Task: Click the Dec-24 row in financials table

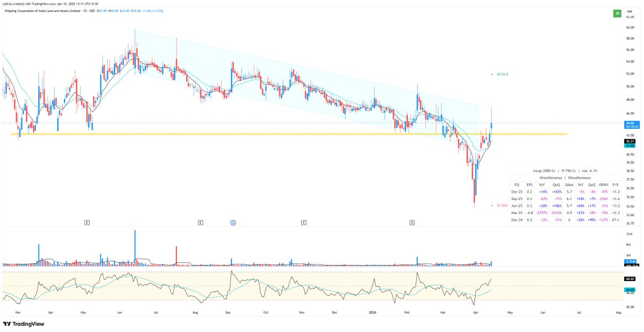Action: [565, 219]
